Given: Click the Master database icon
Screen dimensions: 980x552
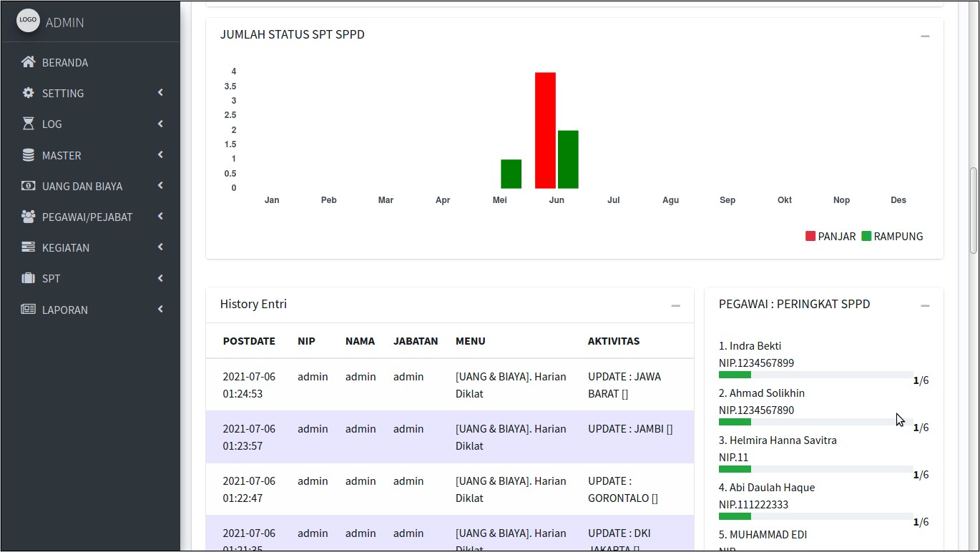Looking at the screenshot, I should tap(28, 155).
